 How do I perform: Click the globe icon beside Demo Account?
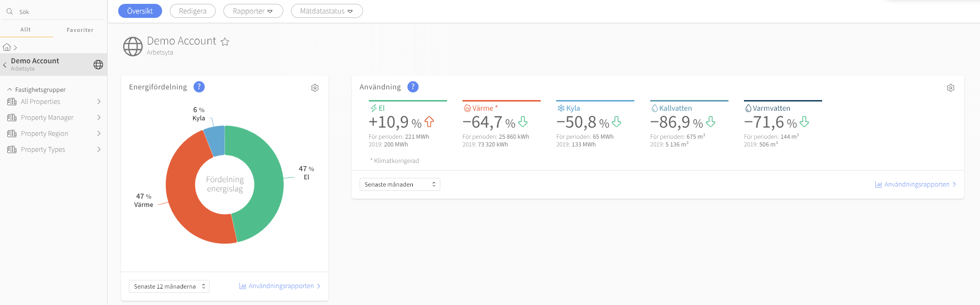pyautogui.click(x=98, y=65)
